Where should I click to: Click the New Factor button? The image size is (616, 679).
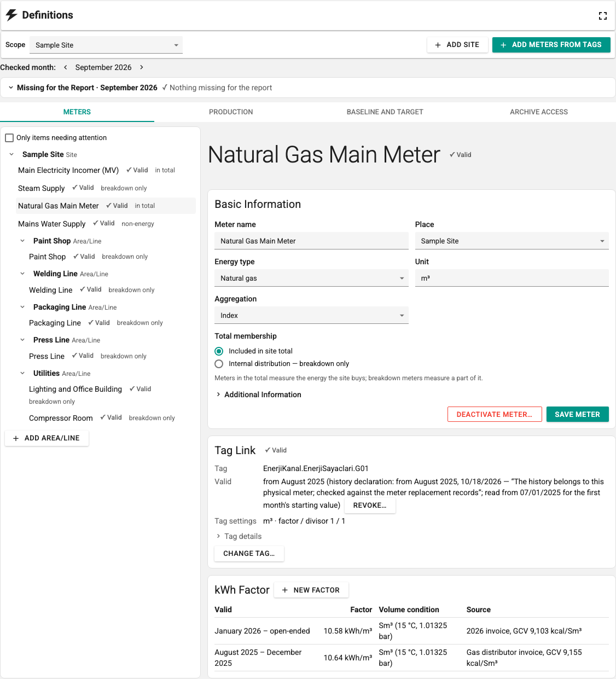point(311,590)
